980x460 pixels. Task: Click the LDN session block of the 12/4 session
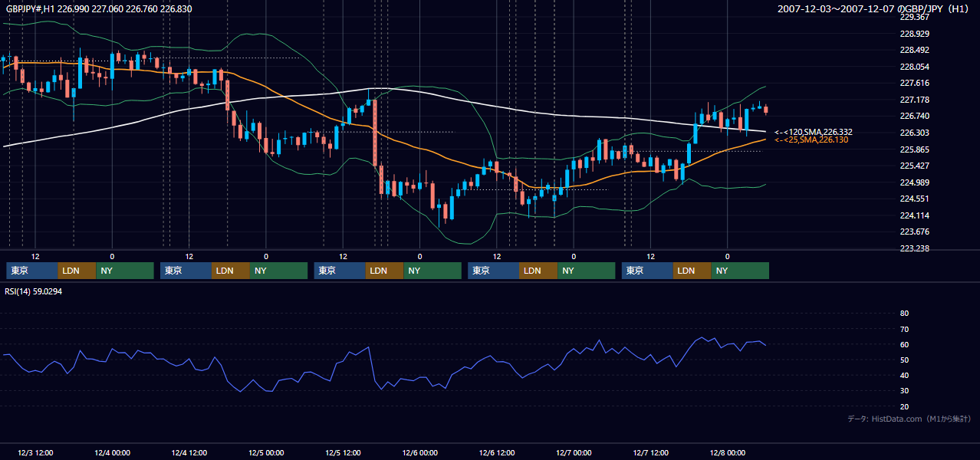click(x=230, y=271)
